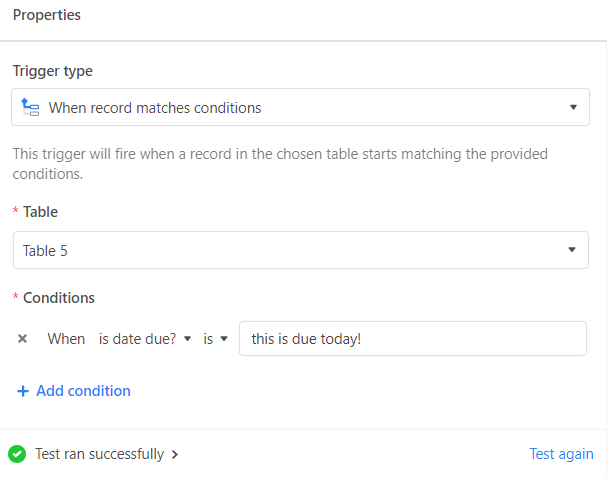
Task: Click the 'Conditions' section label
Action: pyautogui.click(x=59, y=298)
